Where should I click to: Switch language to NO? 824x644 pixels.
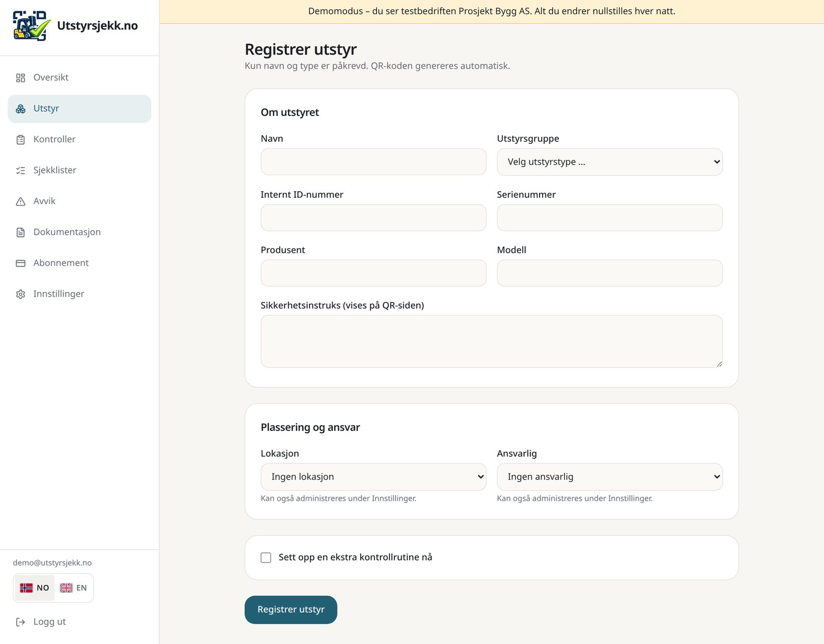(x=35, y=588)
